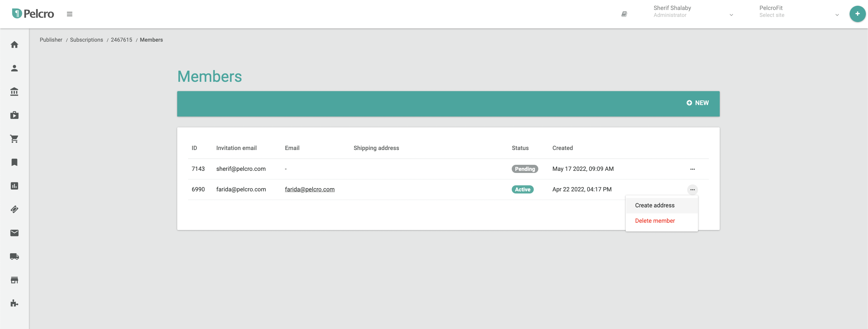Toggle the hamburger menu next to logo

[69, 14]
